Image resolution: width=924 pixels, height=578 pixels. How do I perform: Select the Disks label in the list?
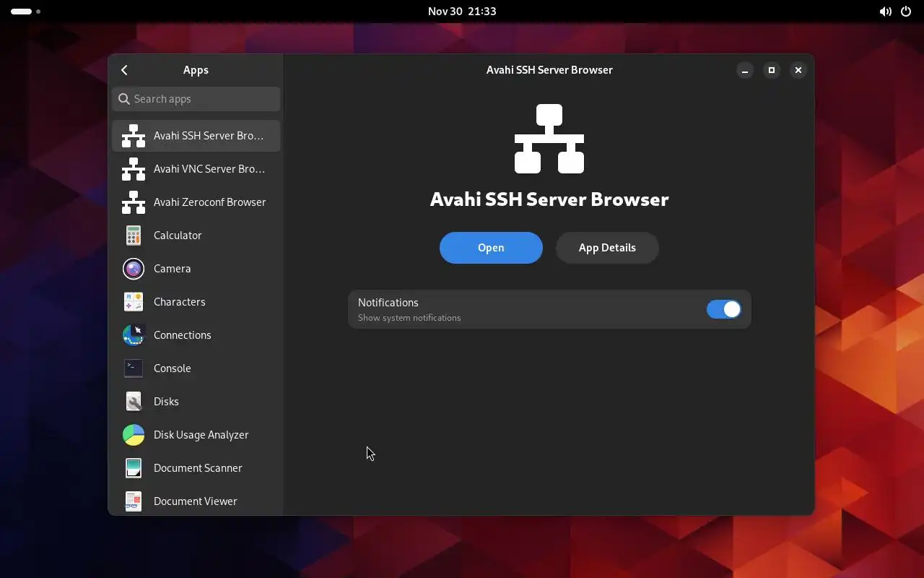tap(166, 402)
